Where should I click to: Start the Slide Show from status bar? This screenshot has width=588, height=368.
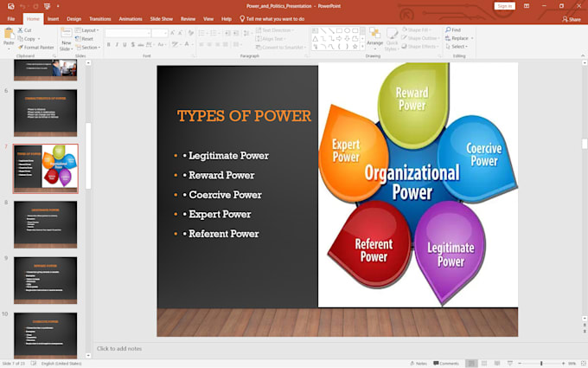[509, 364]
